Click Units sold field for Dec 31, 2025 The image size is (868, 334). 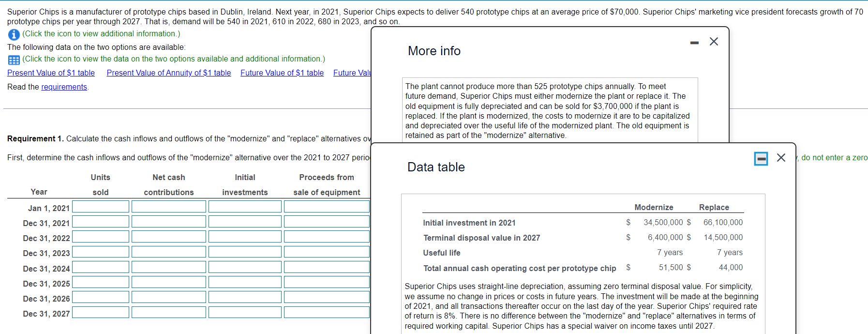pos(101,282)
